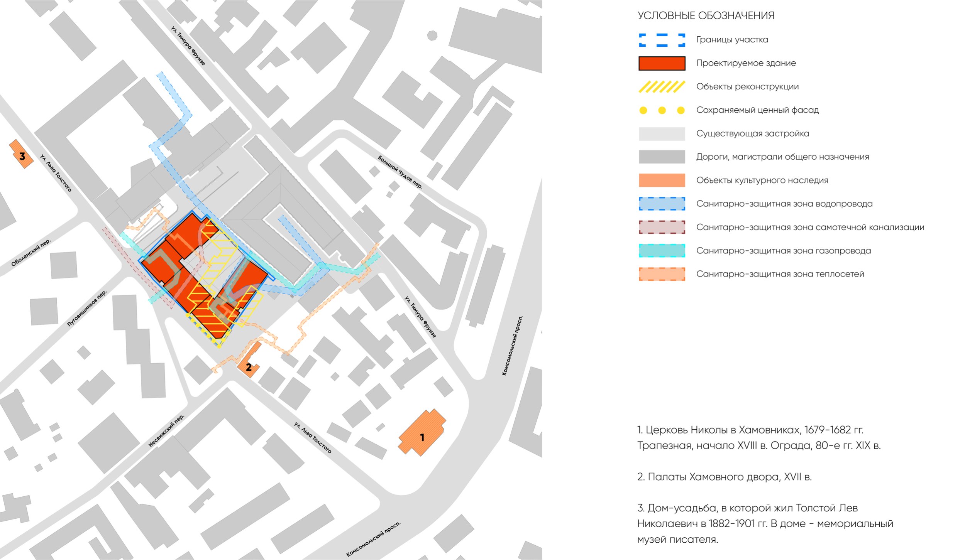The image size is (965, 560).
Task: Click the upper 'ул. Льва Толстого' street label
Action: coord(56,173)
